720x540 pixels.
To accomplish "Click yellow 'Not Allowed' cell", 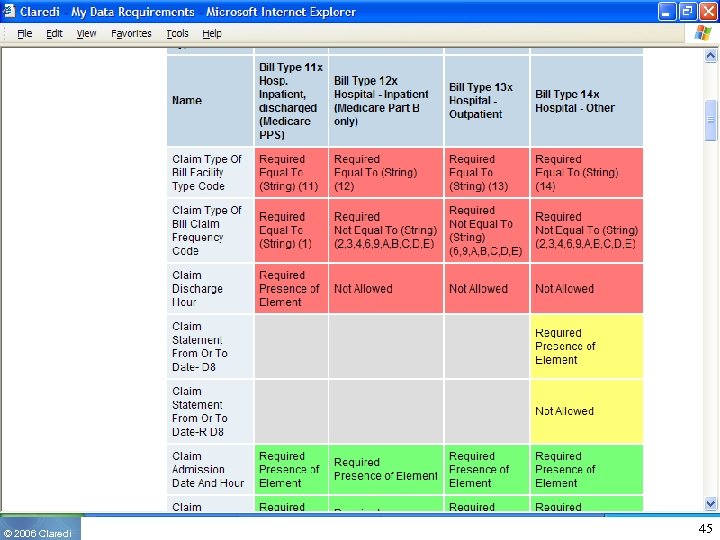I will tap(587, 411).
